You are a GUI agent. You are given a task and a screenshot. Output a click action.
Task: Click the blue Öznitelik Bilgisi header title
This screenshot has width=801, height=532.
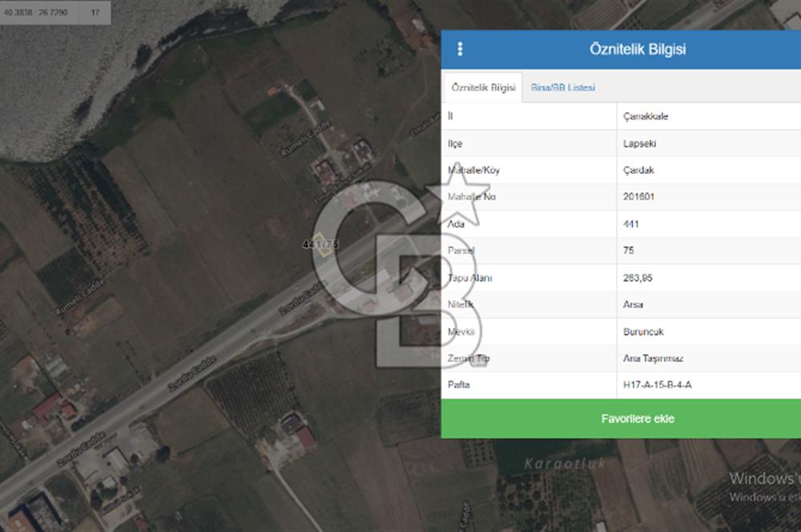[638, 50]
